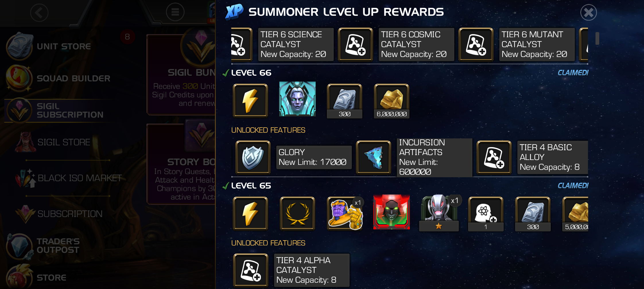
Task: Tap the Level 66 energy refill lightning icon
Action: [x=250, y=101]
